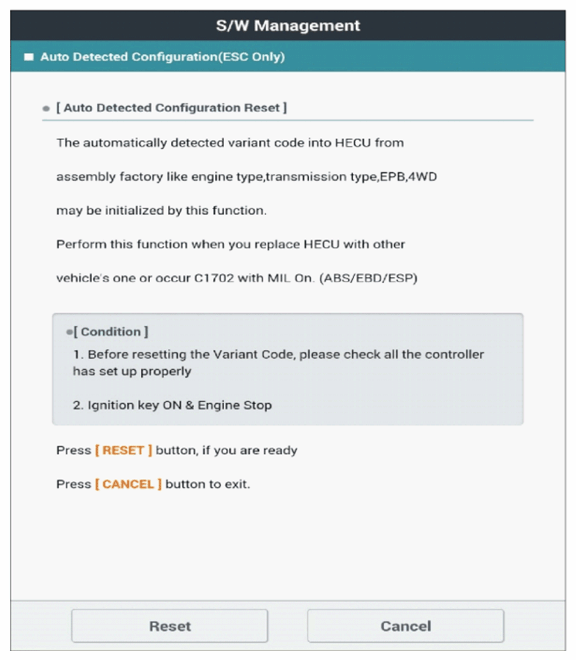Click condition 1 about resetting the Variant Code
This screenshot has height=660, width=576.
pyautogui.click(x=278, y=362)
